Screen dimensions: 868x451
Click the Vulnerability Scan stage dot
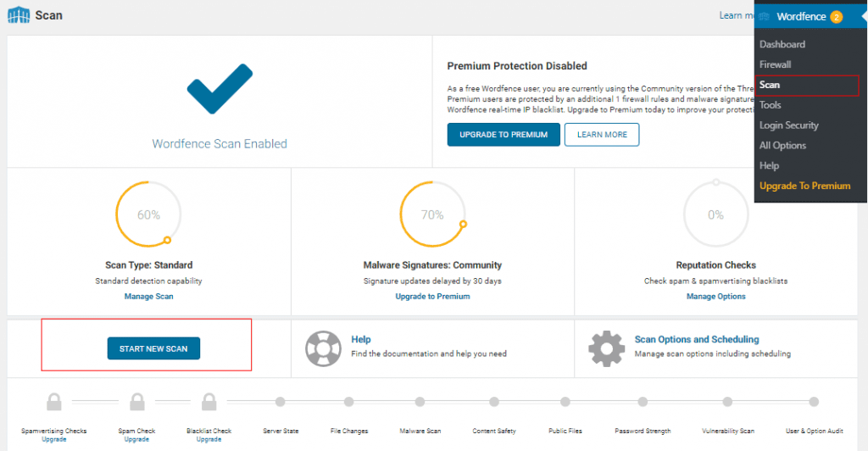727,402
